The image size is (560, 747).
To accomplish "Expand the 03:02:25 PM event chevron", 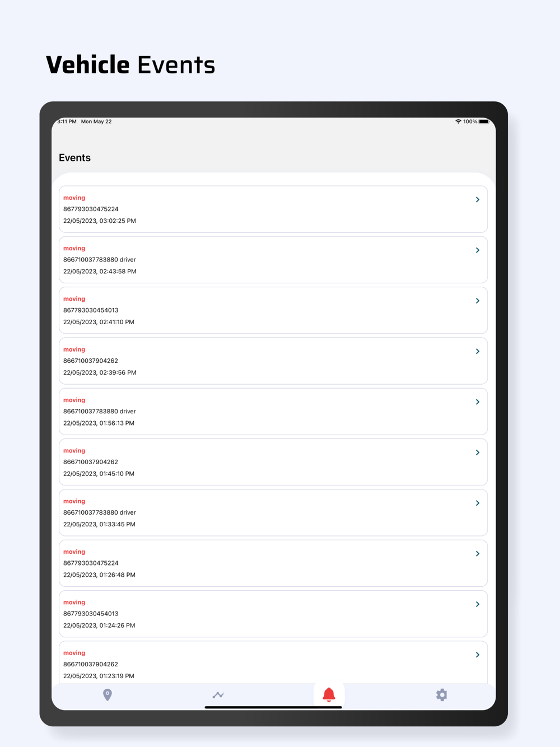I will tap(478, 199).
